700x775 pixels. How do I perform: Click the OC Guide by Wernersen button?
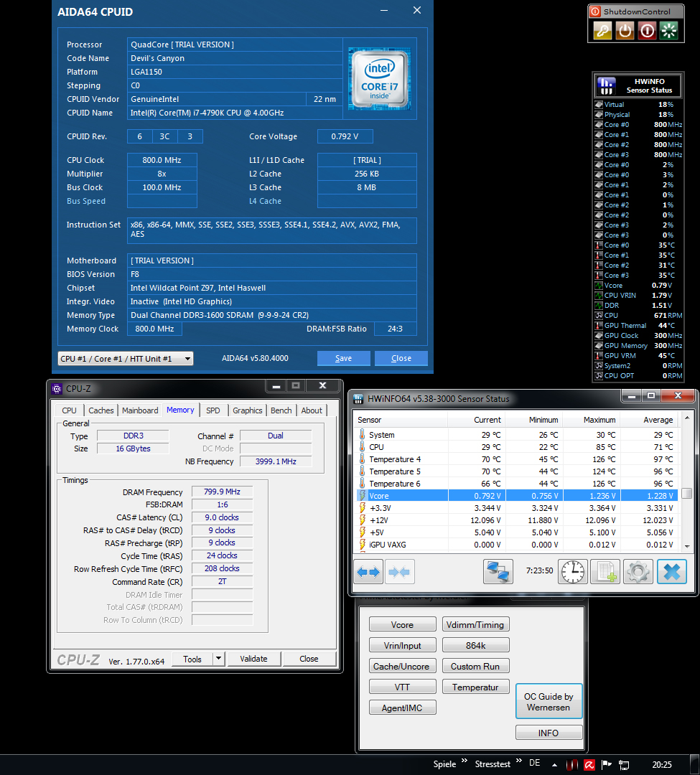(x=549, y=701)
